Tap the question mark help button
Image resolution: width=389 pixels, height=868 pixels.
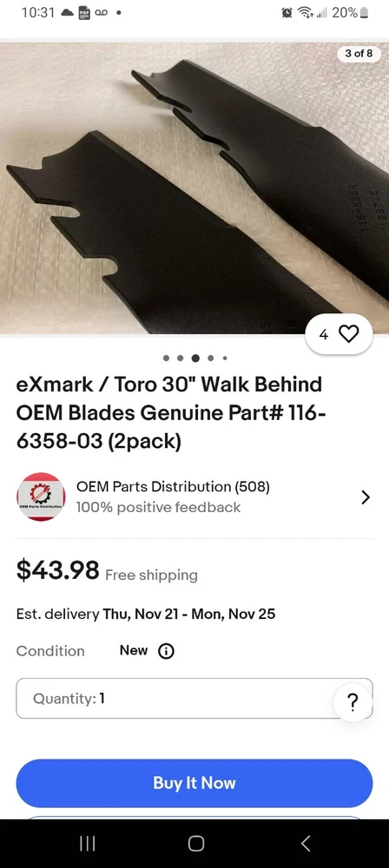coord(352,702)
